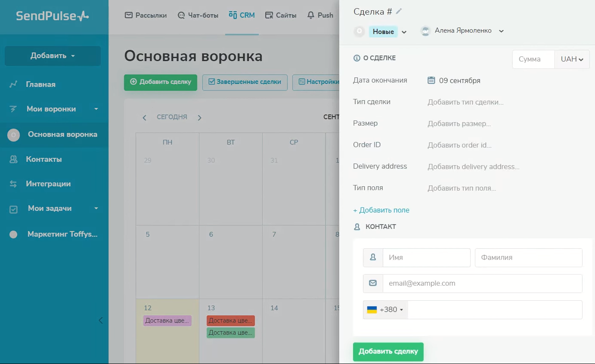Click the Мои задачи checkbox icon in the sidebar
Image resolution: width=595 pixels, height=364 pixels.
[13, 209]
